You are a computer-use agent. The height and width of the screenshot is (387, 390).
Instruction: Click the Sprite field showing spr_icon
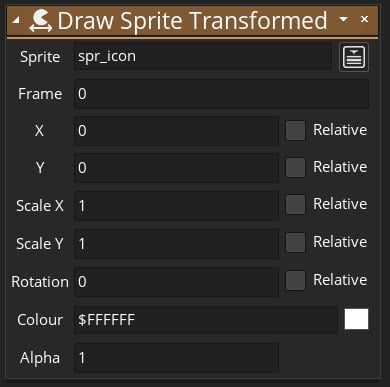pyautogui.click(x=203, y=56)
